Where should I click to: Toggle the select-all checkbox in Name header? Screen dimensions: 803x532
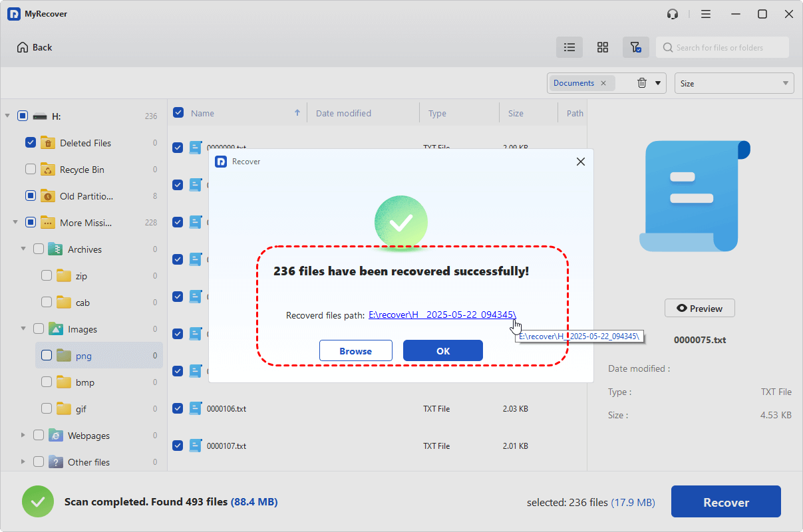click(178, 112)
